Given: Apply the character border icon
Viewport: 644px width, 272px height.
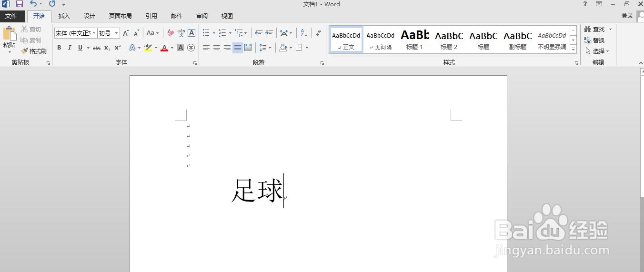Looking at the screenshot, I should tap(191, 33).
